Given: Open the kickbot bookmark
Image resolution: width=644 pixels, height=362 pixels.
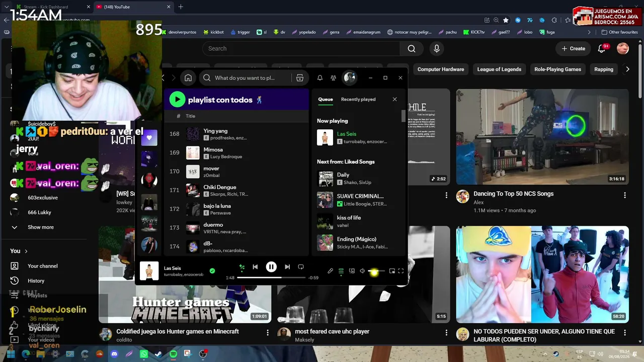Looking at the screenshot, I should tap(213, 32).
